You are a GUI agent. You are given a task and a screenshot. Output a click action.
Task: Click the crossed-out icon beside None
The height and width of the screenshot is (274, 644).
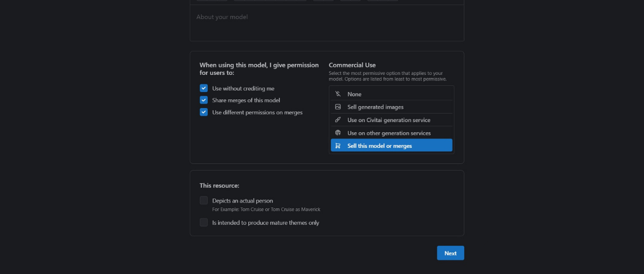pos(338,94)
